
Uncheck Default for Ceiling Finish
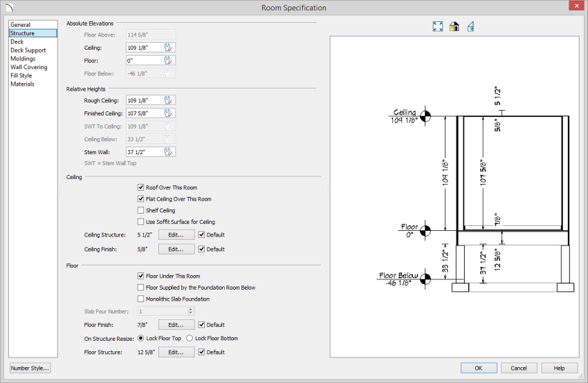point(201,249)
